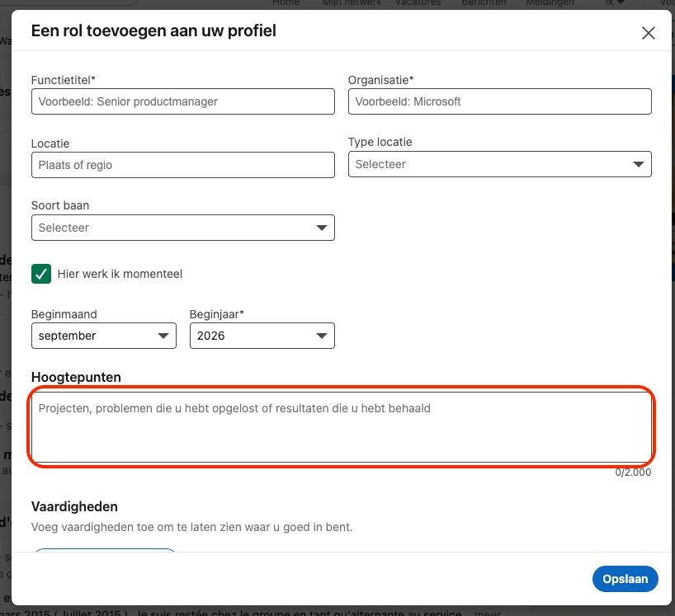The image size is (675, 616).
Task: Click the Soort baan label
Action: tap(60, 205)
